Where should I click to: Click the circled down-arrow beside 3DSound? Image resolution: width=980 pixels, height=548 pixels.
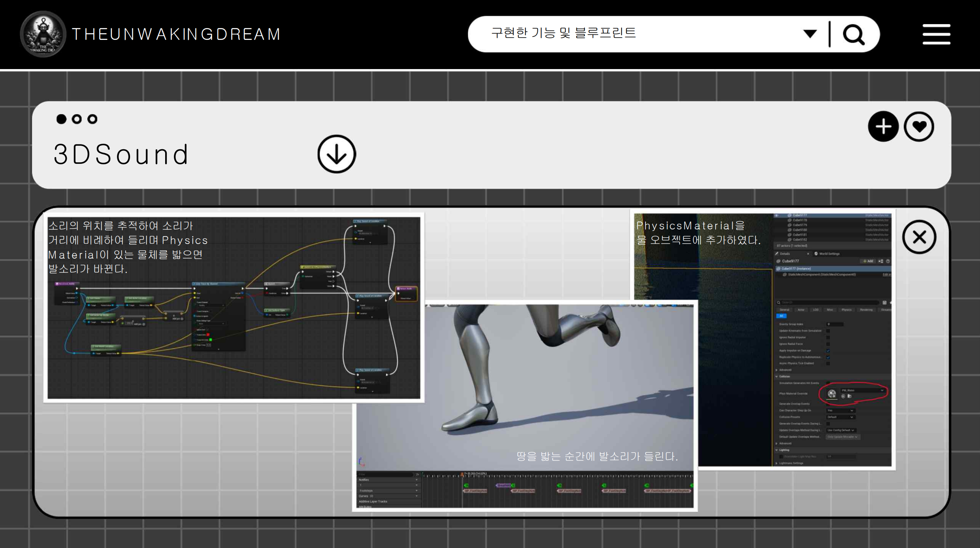(337, 154)
